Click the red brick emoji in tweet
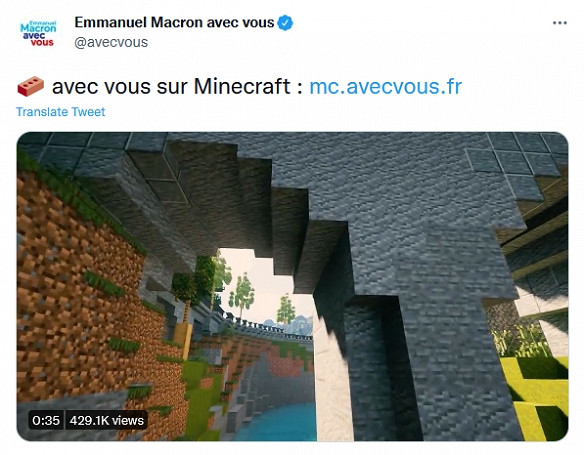This screenshot has height=455, width=584. tap(31, 86)
